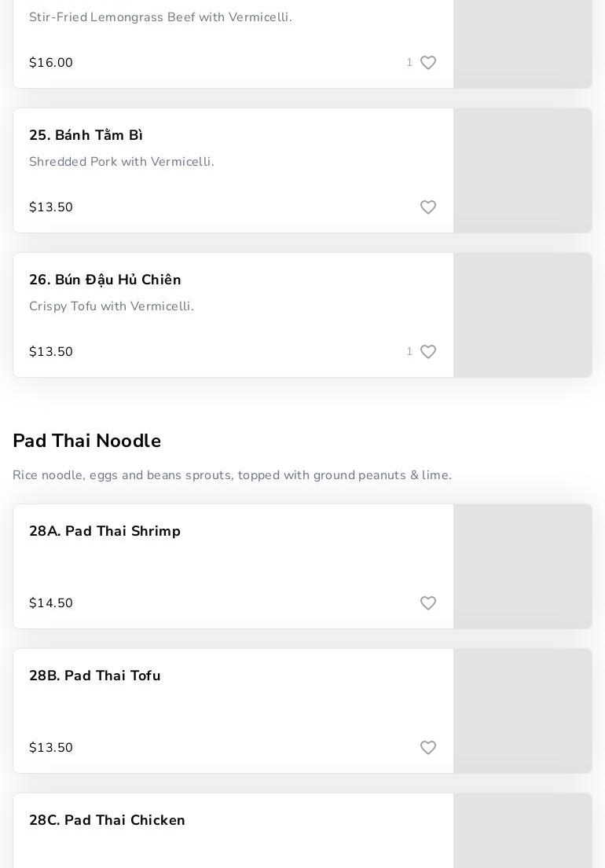Tap heart icon for Bánh Tằm Bì
The image size is (605, 868).
click(428, 207)
